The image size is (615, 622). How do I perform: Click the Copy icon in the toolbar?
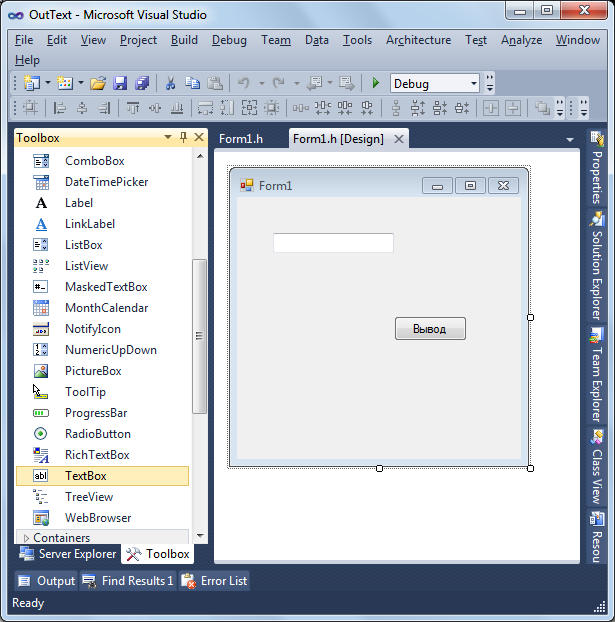(192, 83)
